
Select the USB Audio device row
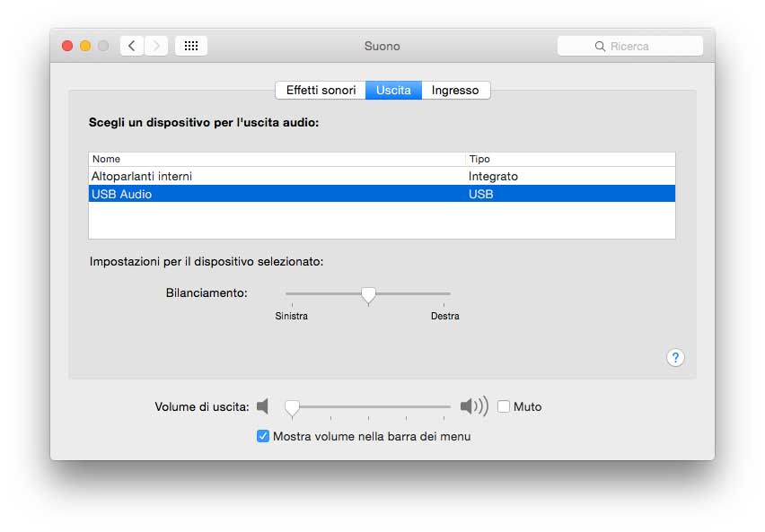382,194
